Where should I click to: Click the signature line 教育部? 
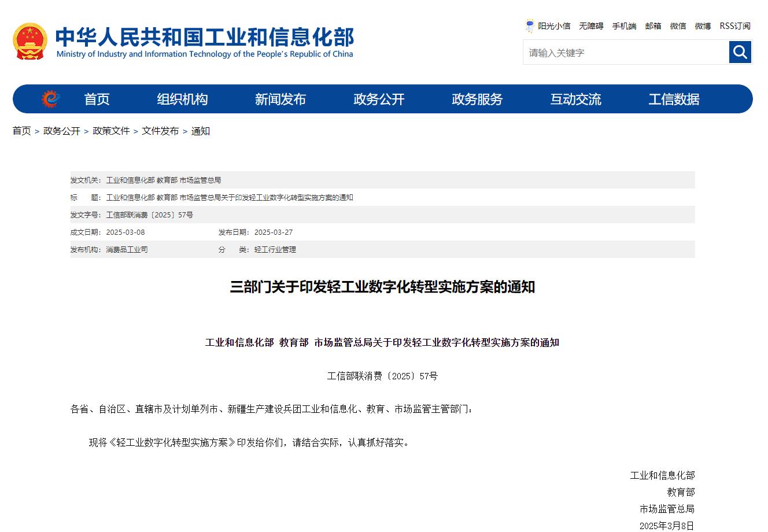point(681,492)
